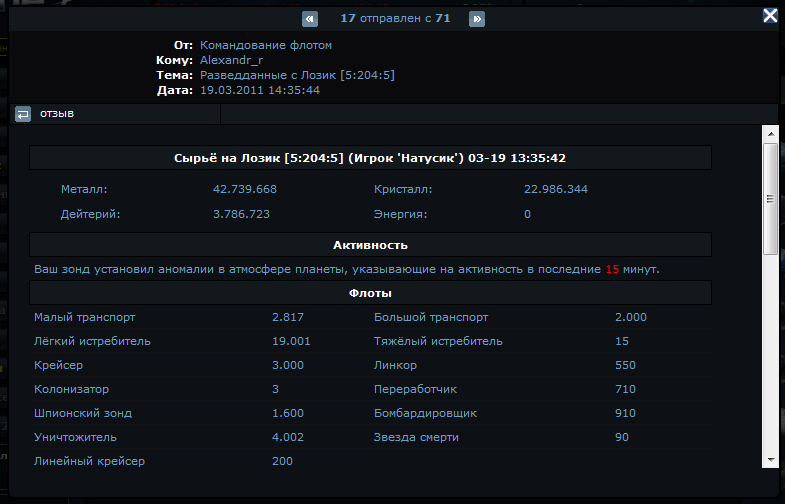Click Бомбардировщик row label

pos(426,413)
